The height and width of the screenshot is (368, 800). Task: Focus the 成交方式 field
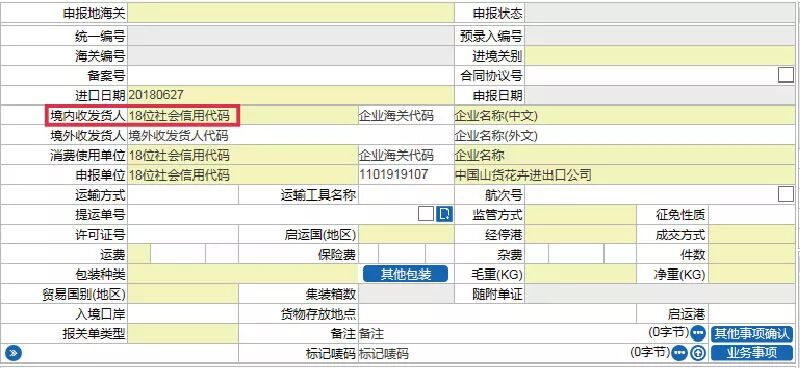752,234
